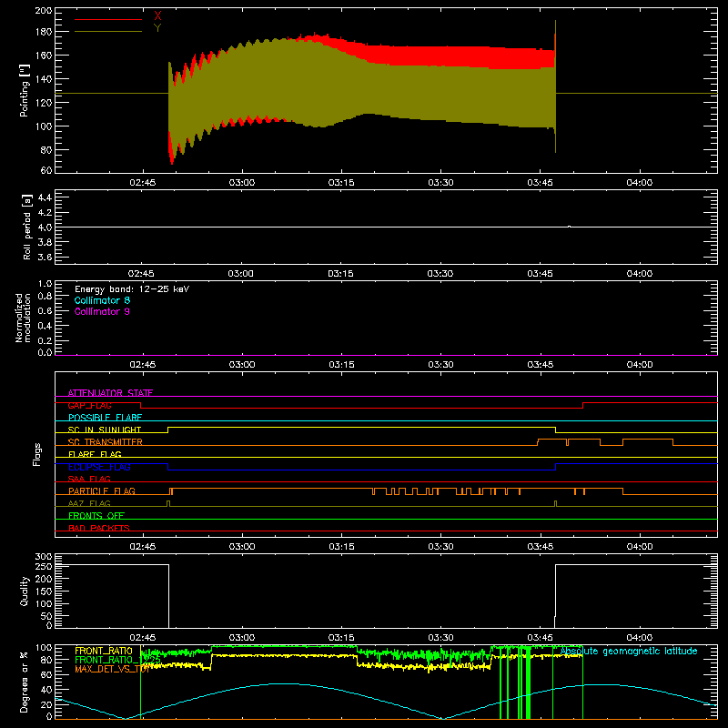This screenshot has width=728, height=728.
Task: Click 03:30 label under Roll period plot
Action: 440,274
